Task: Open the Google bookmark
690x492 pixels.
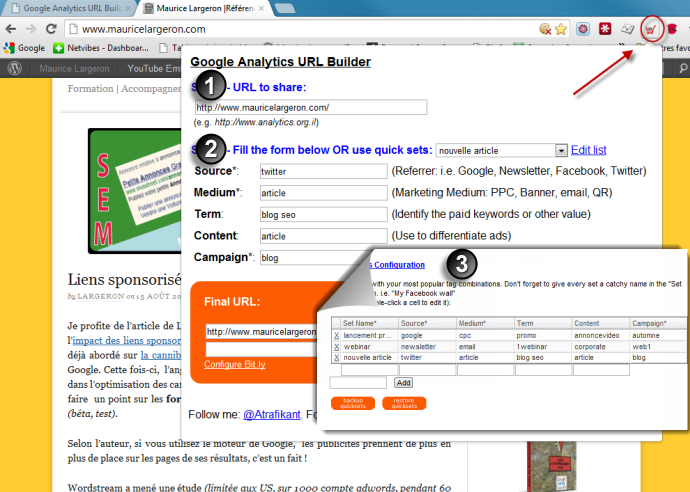Action: [24, 48]
